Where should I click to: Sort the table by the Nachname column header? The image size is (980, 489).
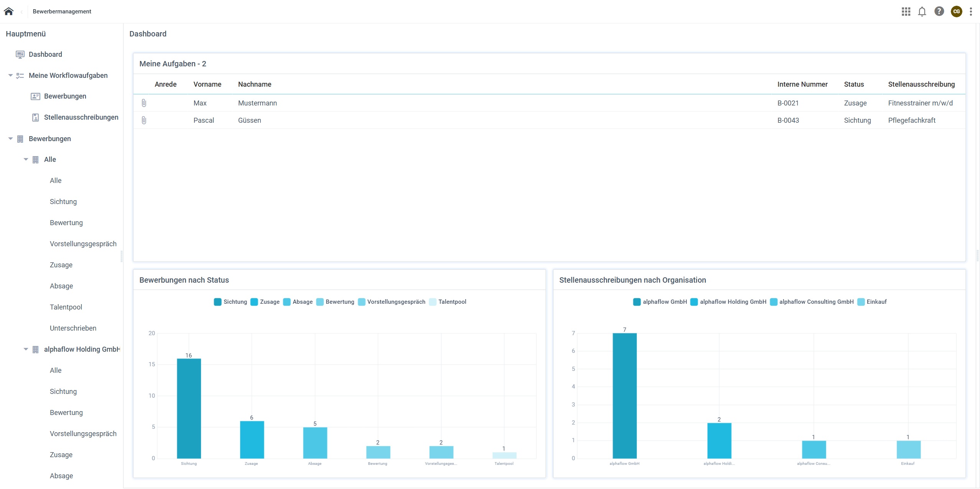click(x=254, y=84)
